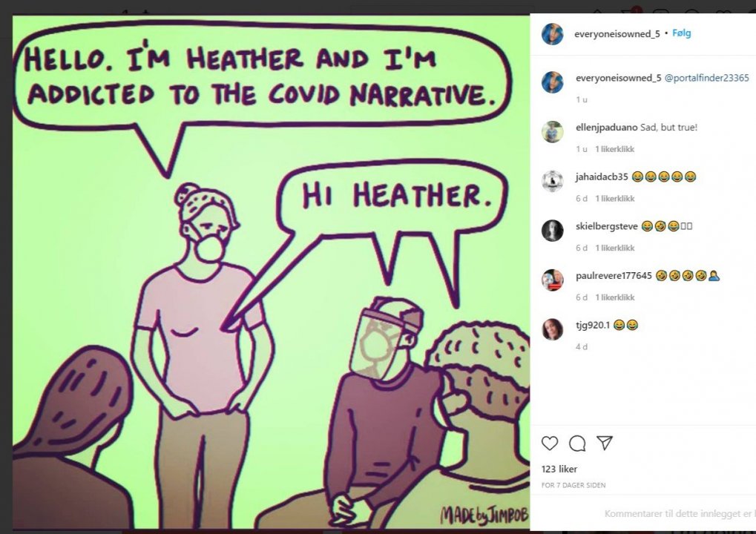Open paulrevere177645 username link
This screenshot has width=756, height=534.
point(614,276)
